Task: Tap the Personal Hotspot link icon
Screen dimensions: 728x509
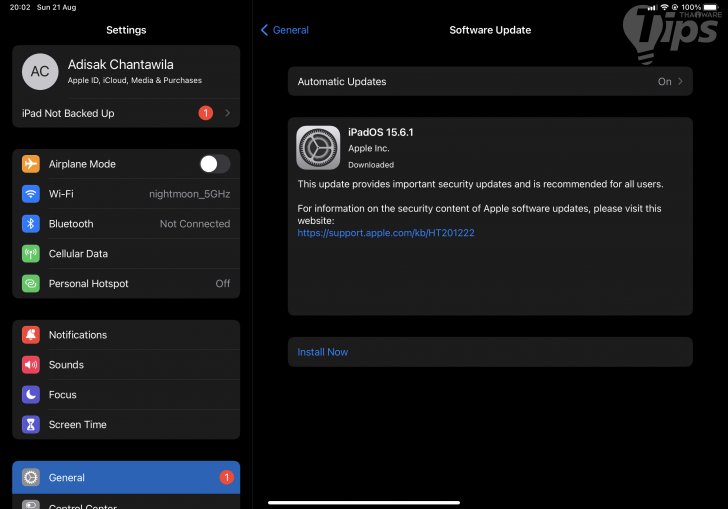Action: pos(31,283)
